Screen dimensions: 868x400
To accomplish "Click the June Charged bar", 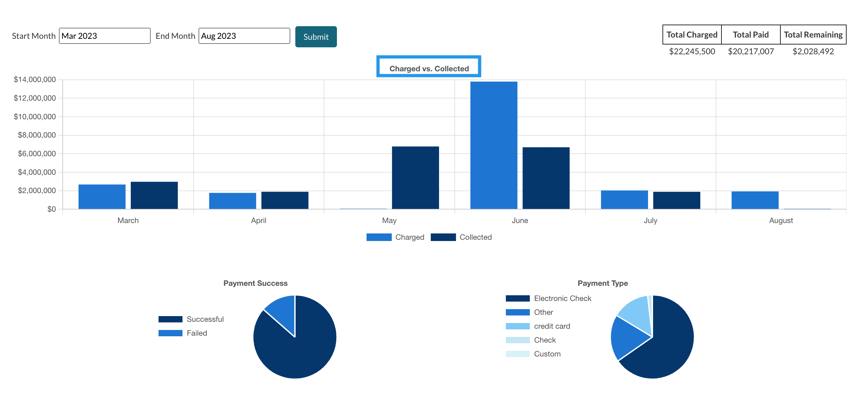I will [x=494, y=145].
